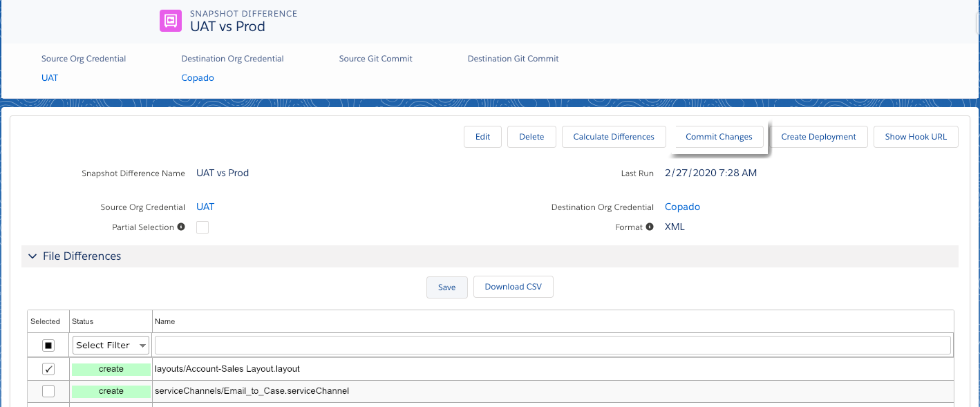Viewport: 980px width, 407px height.
Task: Run Calculate Differences
Action: click(613, 137)
